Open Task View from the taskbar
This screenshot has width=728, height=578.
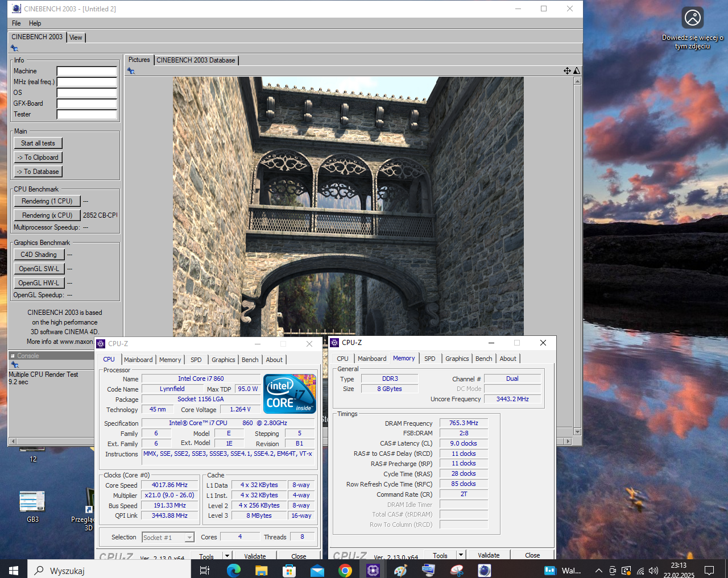coord(205,570)
